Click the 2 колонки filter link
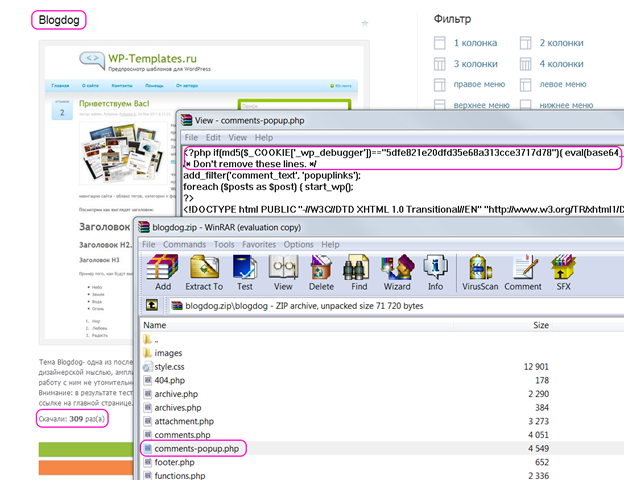 [x=562, y=43]
